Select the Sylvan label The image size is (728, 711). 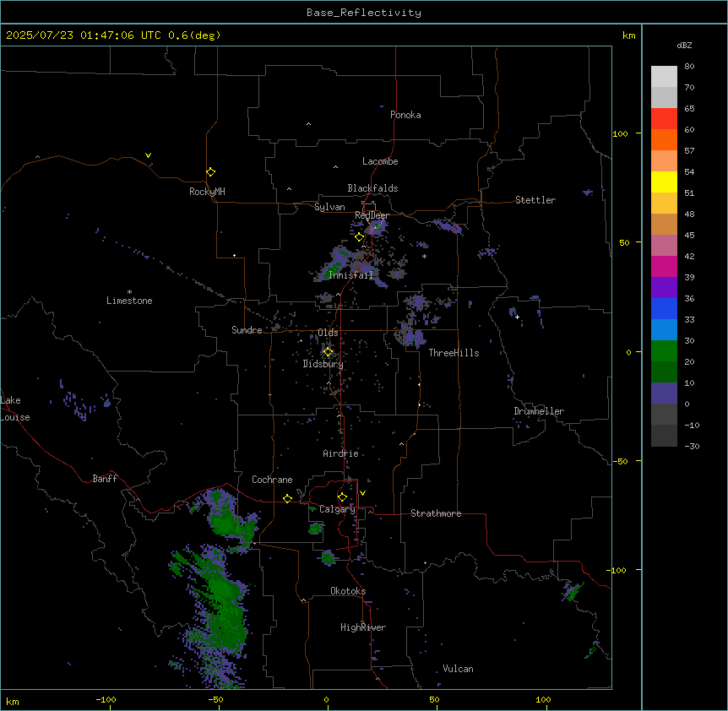(x=329, y=207)
